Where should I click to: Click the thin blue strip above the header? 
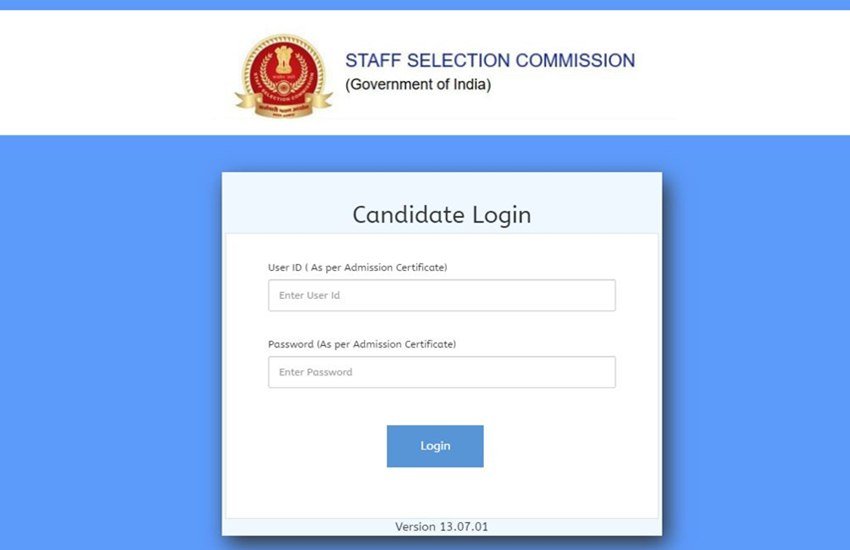point(425,5)
